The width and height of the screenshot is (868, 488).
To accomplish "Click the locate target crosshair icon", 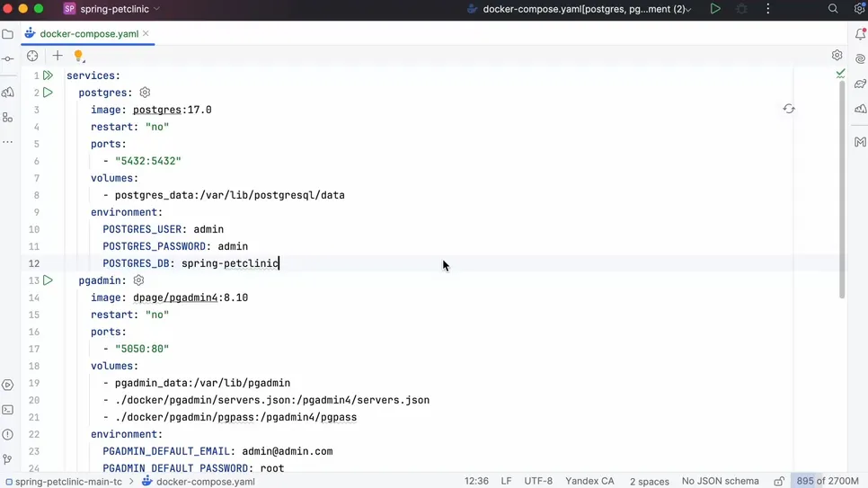I will click(32, 56).
